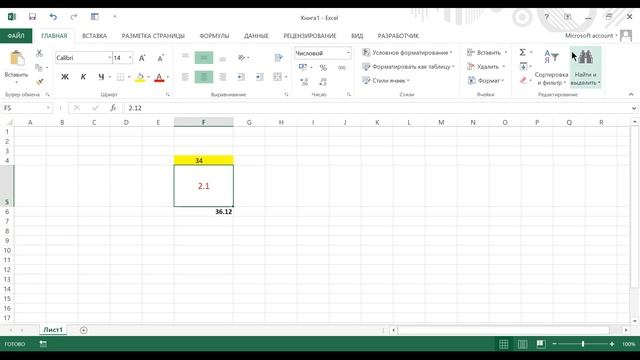
Task: Open the Числовой number format dropdown
Action: click(x=348, y=53)
